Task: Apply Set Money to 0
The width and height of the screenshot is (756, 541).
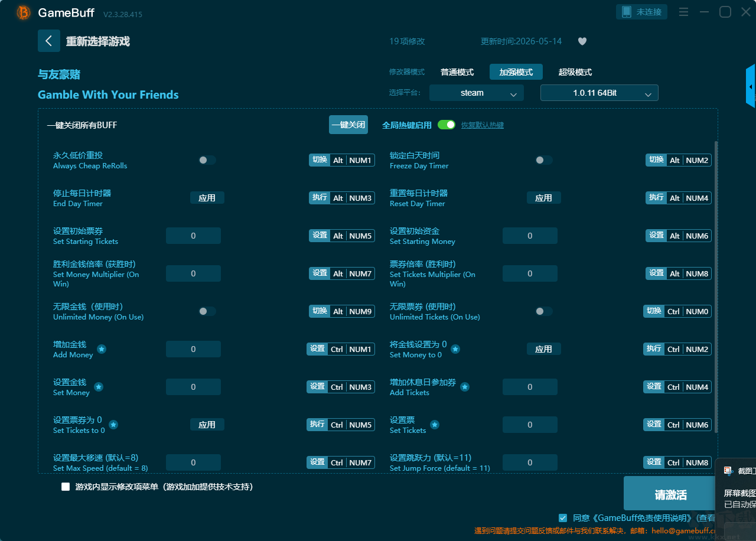Action: coord(544,349)
